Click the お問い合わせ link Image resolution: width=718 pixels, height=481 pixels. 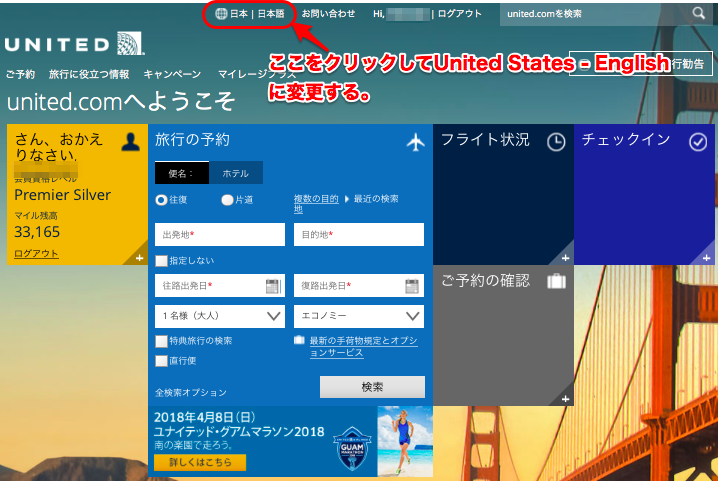[328, 14]
